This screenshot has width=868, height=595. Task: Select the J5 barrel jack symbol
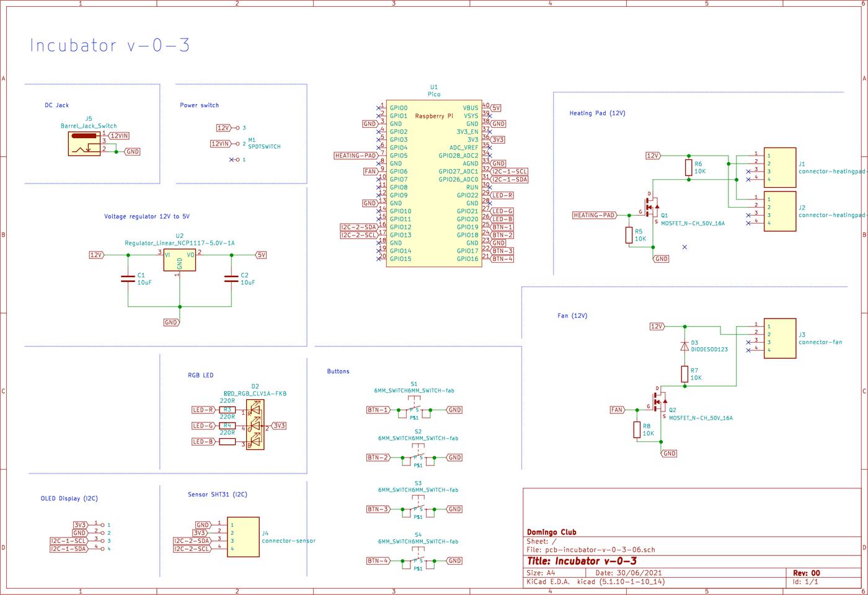click(x=83, y=144)
